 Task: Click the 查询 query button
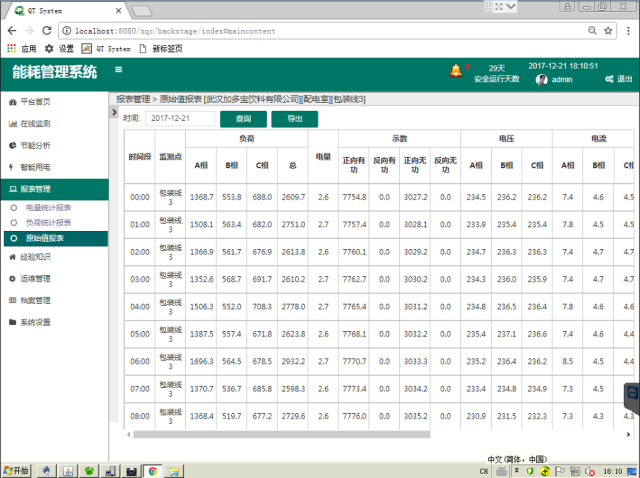tap(243, 118)
